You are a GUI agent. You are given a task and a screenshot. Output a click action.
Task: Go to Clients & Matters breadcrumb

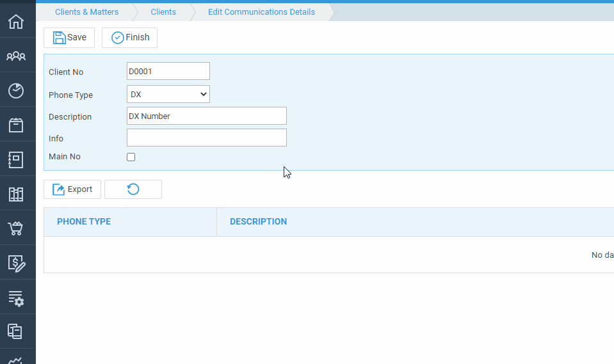87,12
